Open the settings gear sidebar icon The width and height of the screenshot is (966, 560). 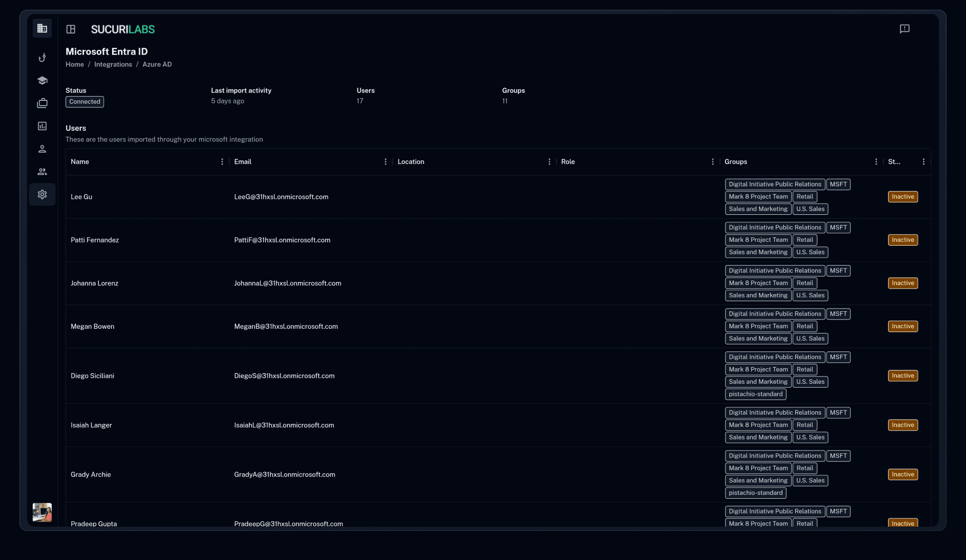tap(42, 195)
